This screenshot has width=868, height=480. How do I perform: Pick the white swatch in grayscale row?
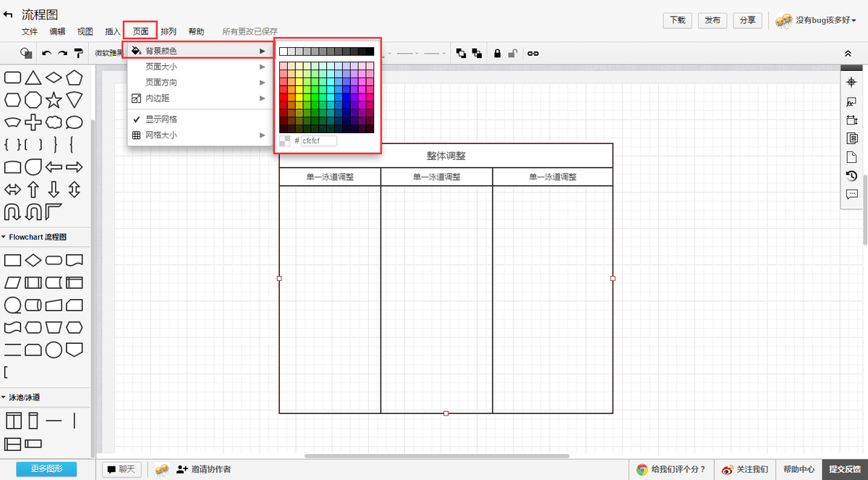tap(283, 51)
